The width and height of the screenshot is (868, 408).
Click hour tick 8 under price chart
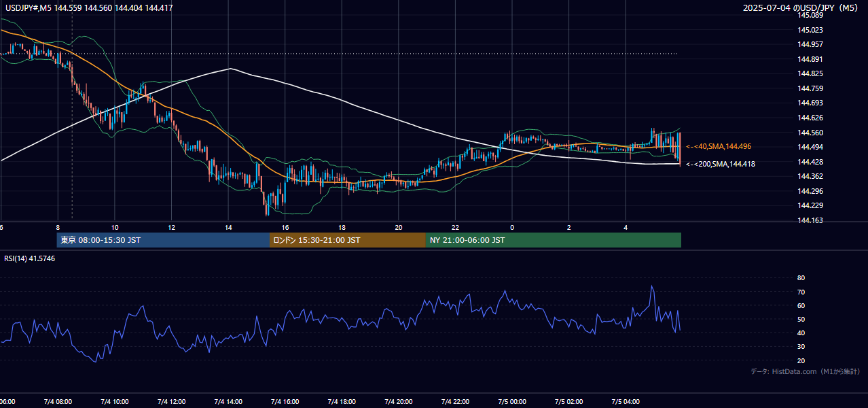coord(58,227)
